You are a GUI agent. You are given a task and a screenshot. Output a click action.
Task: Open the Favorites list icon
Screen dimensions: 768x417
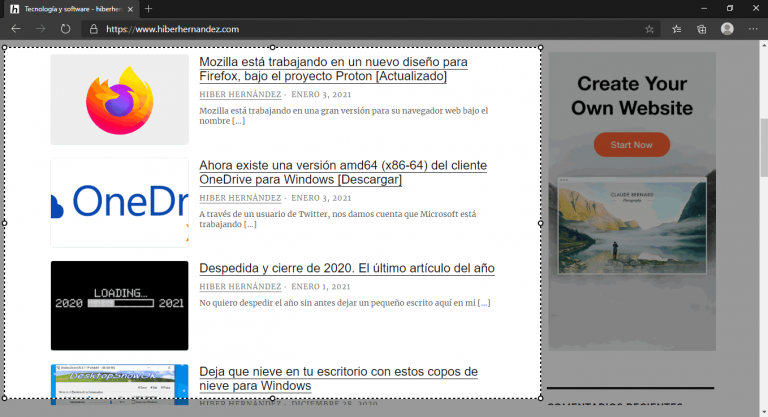pos(677,29)
